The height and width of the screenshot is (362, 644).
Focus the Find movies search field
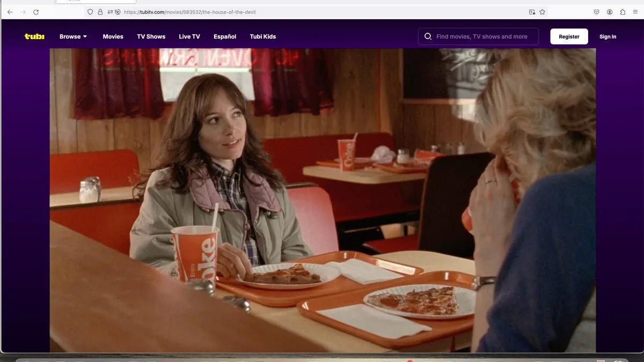(483, 36)
